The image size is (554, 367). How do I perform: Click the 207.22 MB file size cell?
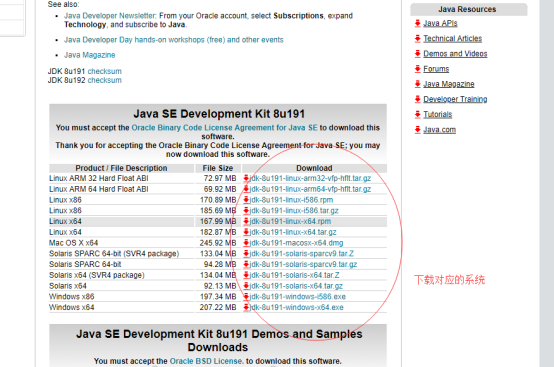[x=218, y=307]
